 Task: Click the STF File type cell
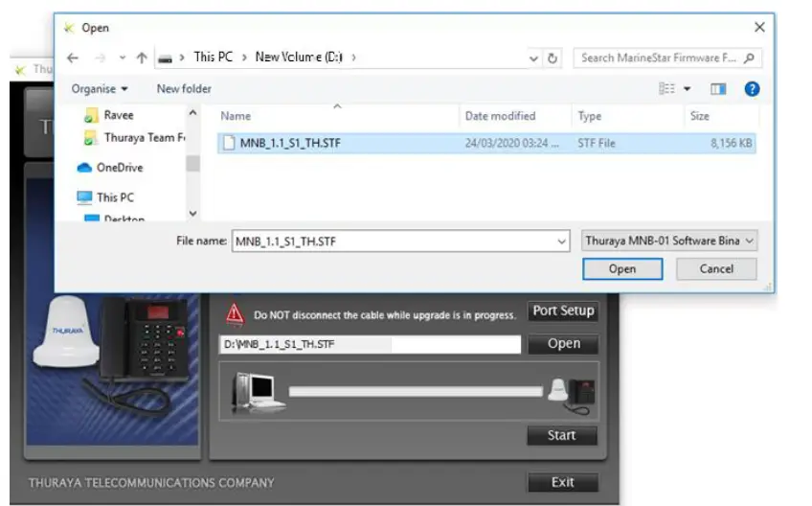pyautogui.click(x=596, y=143)
